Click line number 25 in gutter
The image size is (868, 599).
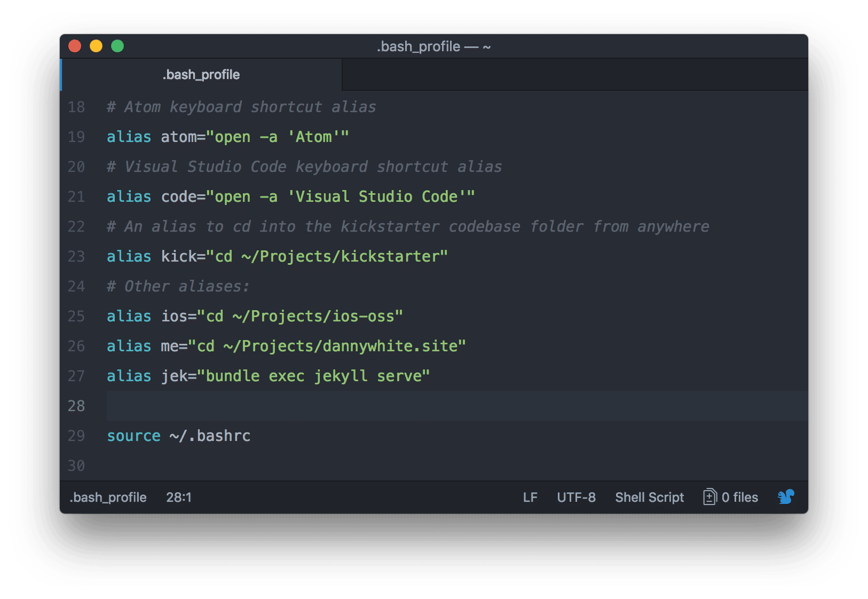coord(76,317)
